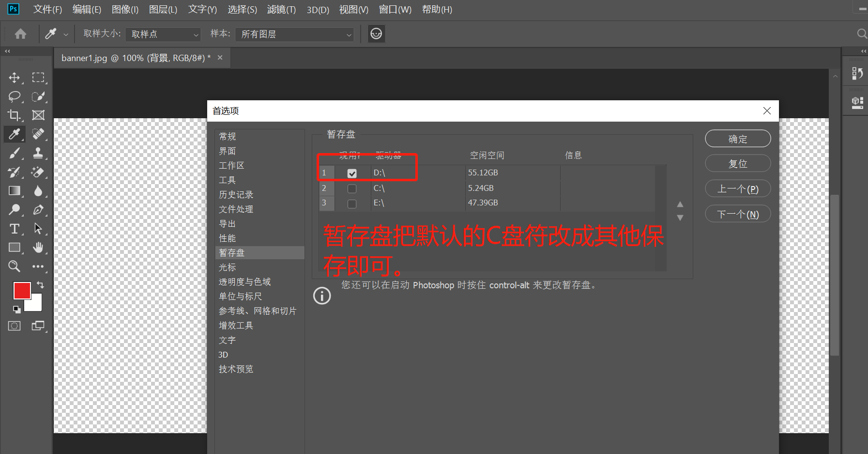Click the smiley face feedback icon
Screen dimensions: 868x454
pos(376,33)
